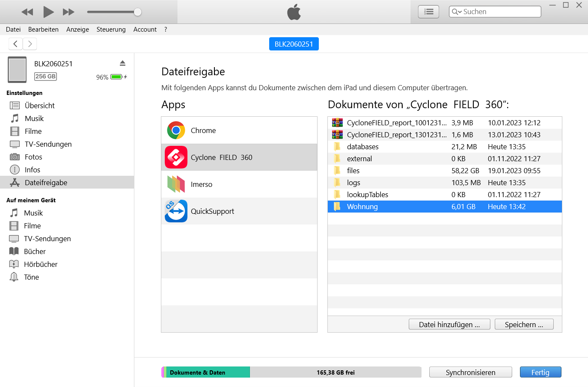Open the Töne bell icon
Screen dimensions: 588x387
tap(14, 277)
